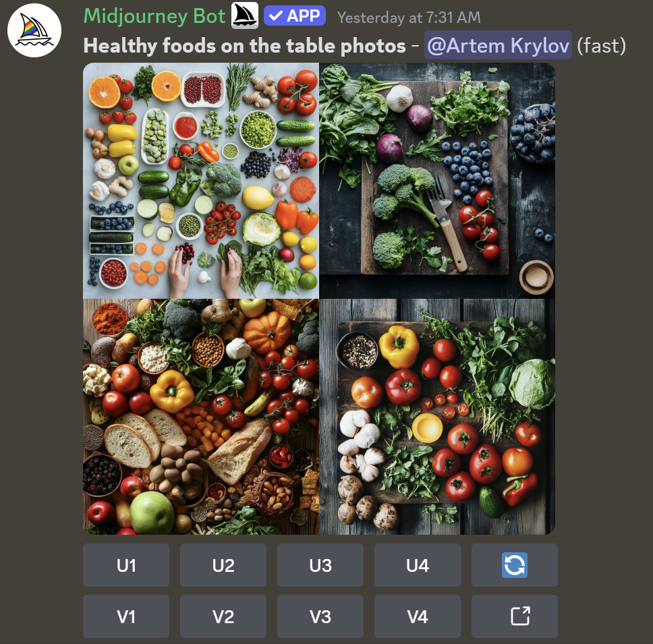Generate variations with the V2 button
653x644 pixels.
(223, 616)
